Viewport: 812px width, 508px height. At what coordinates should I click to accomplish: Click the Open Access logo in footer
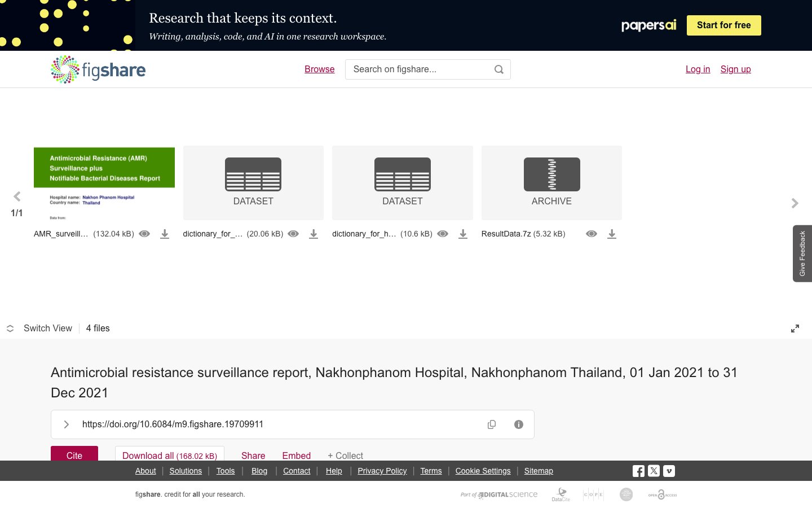pyautogui.click(x=663, y=494)
